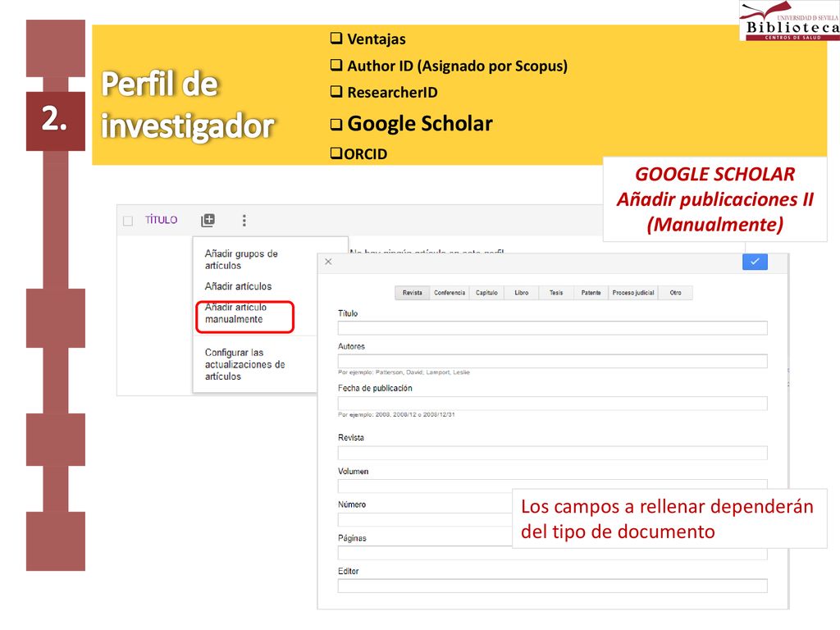Switch to the Revista tab
This screenshot has width=840, height=630.
coord(413,293)
